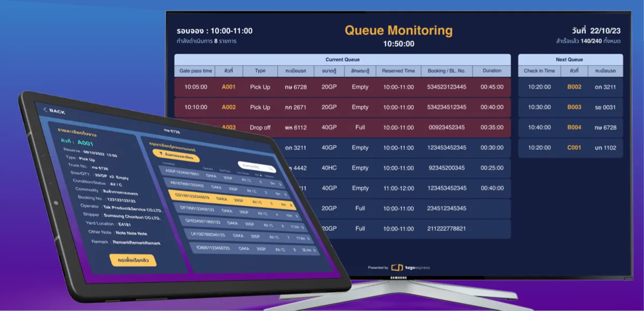Click booking number 534523123445
The image size is (644, 311).
[x=446, y=87]
